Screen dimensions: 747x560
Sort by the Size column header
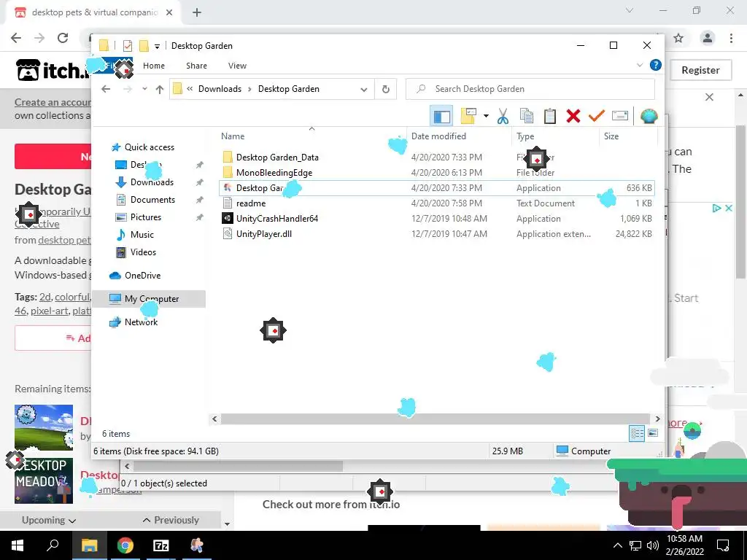click(628, 136)
